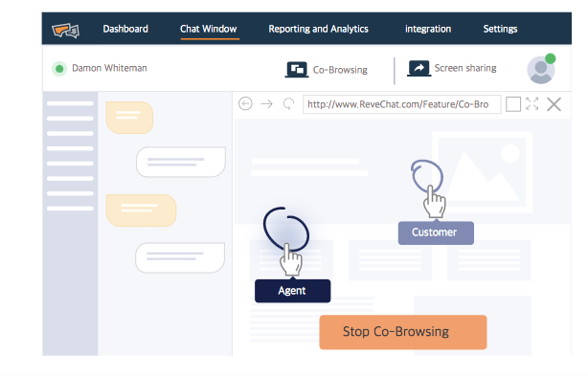This screenshot has height=376, width=588.
Task: Reload the co-browsed page
Action: pos(289,103)
